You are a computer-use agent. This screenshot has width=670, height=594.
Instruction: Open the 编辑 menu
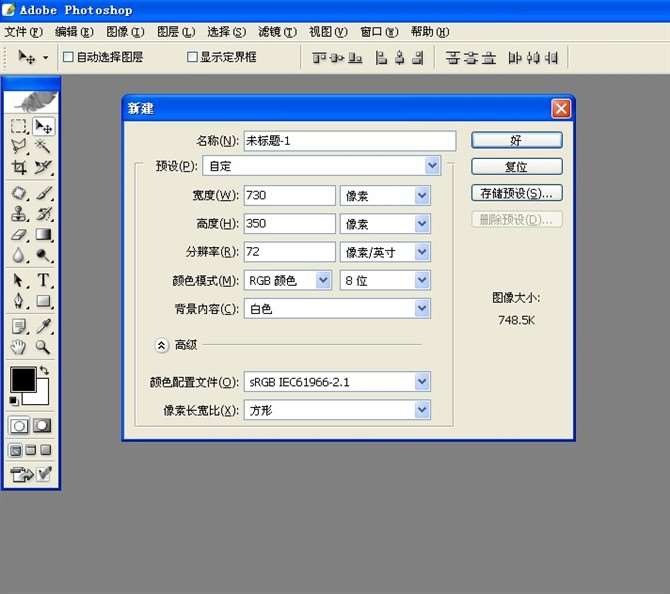(x=74, y=32)
